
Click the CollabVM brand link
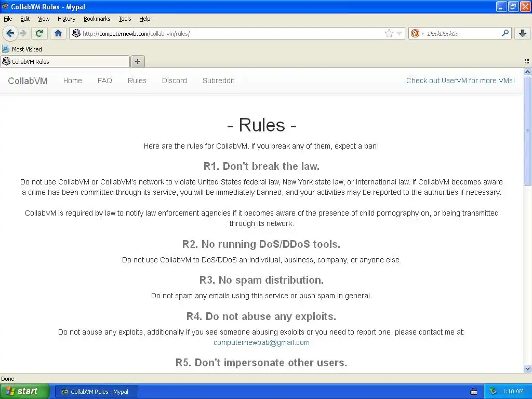[x=28, y=81]
